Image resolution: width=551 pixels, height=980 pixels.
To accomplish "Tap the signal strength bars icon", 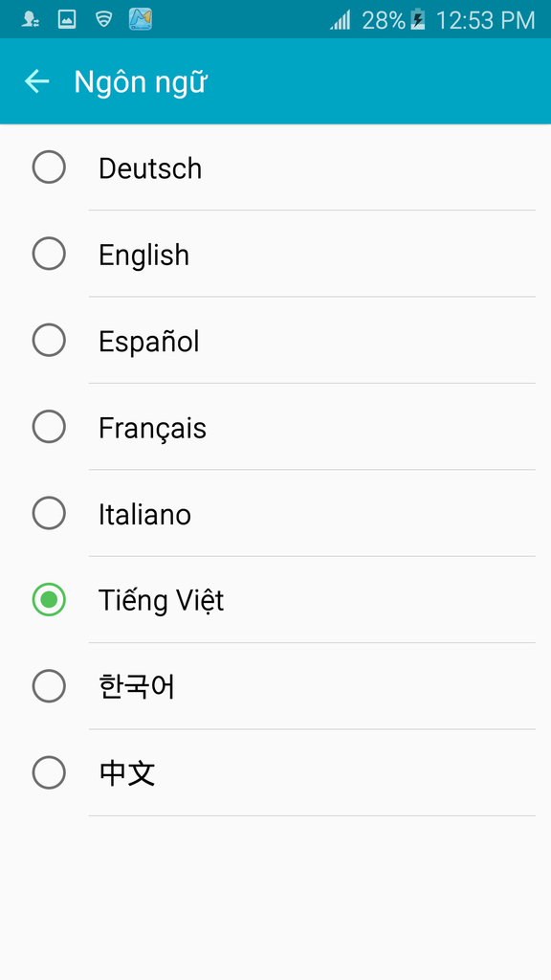I will click(341, 20).
